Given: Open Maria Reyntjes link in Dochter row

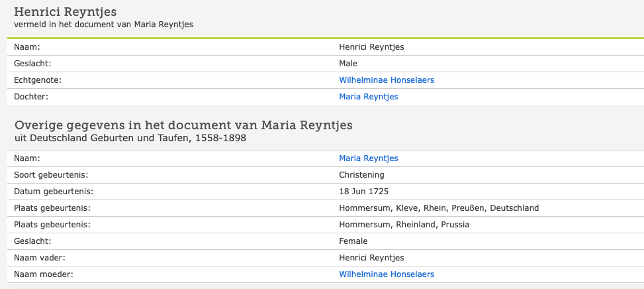Looking at the screenshot, I should click(368, 97).
